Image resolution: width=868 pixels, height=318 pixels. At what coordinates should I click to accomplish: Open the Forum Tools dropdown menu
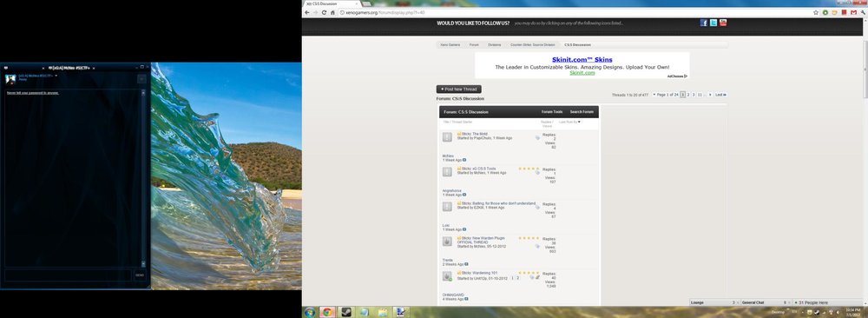pos(551,112)
